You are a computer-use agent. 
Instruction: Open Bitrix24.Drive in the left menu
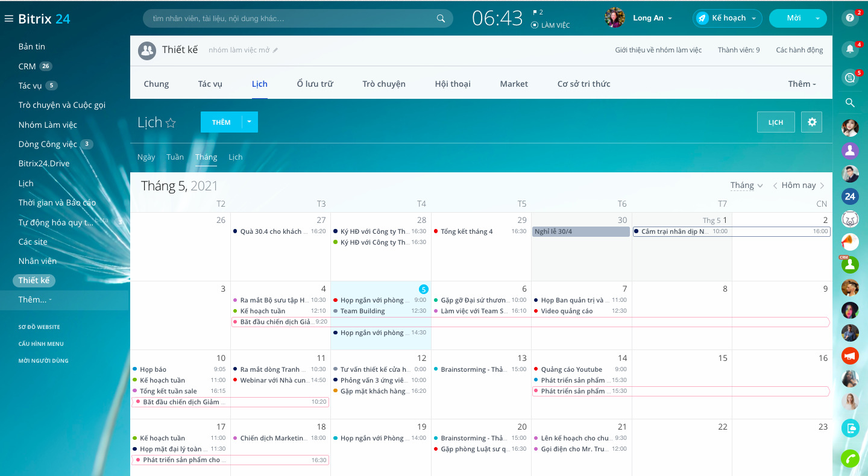tap(43, 163)
